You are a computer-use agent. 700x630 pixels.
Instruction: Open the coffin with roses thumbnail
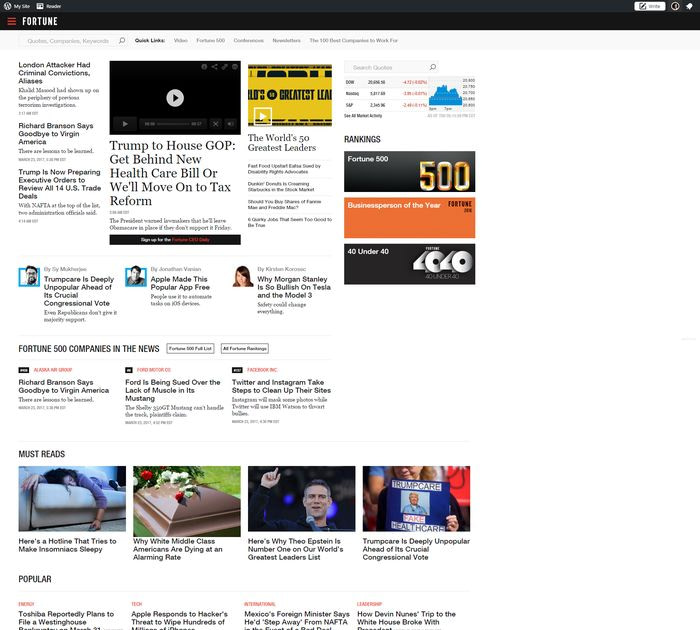187,501
